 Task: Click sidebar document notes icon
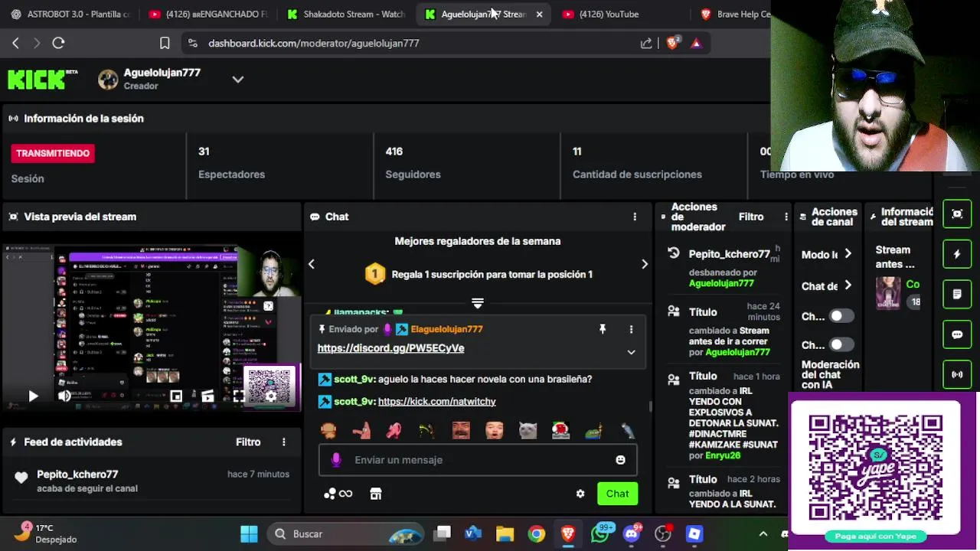point(957,294)
